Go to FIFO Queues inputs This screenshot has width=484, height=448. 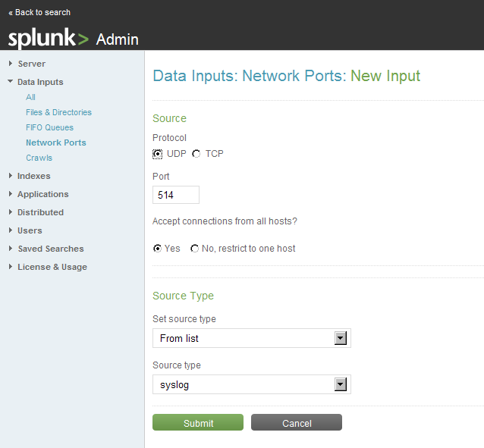[x=50, y=127]
